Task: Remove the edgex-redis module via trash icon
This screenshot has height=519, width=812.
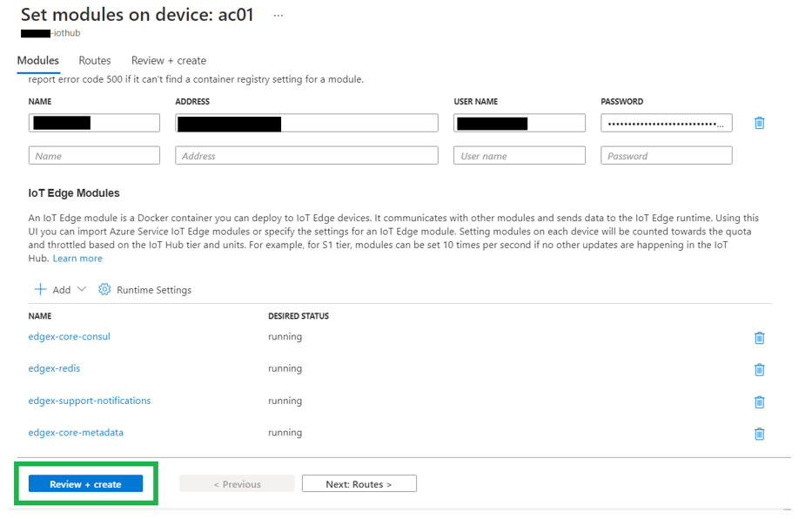Action: pyautogui.click(x=759, y=369)
